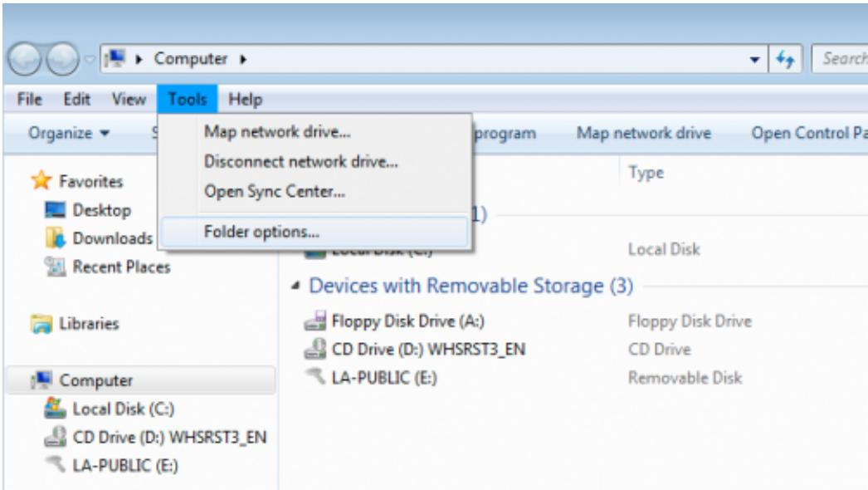Image resolution: width=868 pixels, height=490 pixels.
Task: Click the Removable Disk type cell
Action: 685,378
